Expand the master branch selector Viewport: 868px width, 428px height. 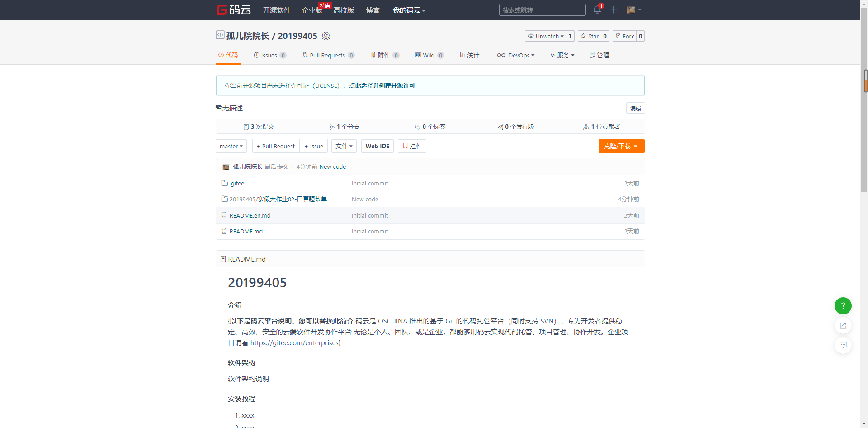pyautogui.click(x=231, y=146)
